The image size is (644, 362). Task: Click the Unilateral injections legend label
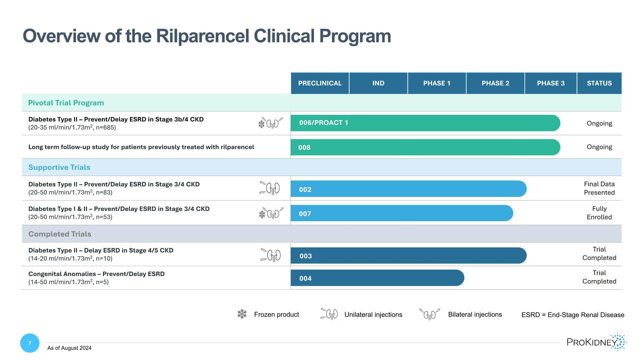pyautogui.click(x=373, y=315)
